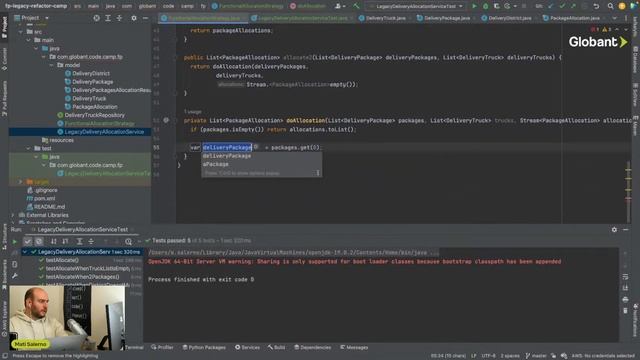Click UTF-8 encoding in status bar

(488, 356)
